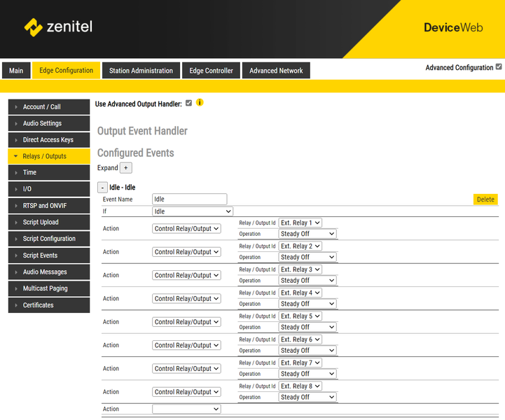Open Ext. Relay 6 output Id dropdown

pos(300,339)
